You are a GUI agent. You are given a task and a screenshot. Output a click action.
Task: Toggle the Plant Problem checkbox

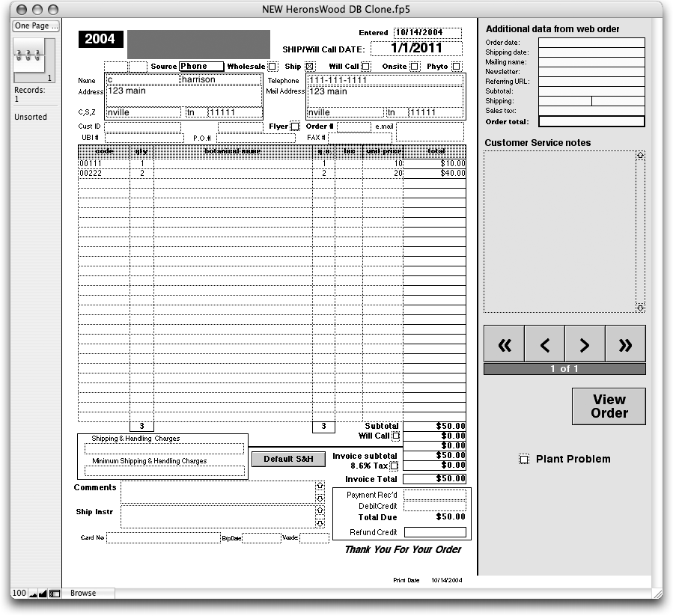(524, 460)
